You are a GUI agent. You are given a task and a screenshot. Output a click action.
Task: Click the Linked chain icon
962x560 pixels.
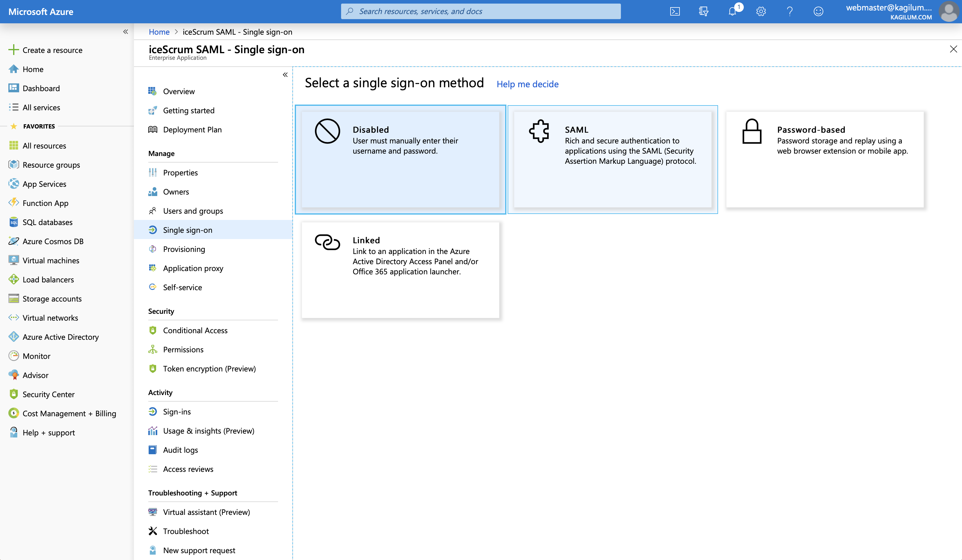coord(327,242)
